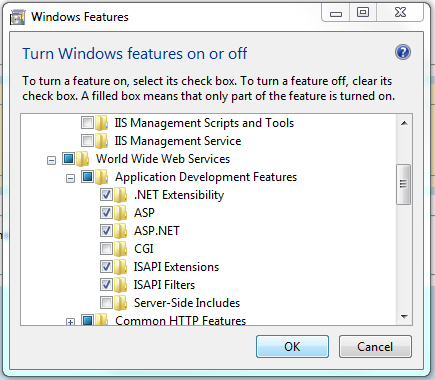The width and height of the screenshot is (435, 380).
Task: Click folder icon beside IIS Management Scripts and Tools
Action: 101,123
